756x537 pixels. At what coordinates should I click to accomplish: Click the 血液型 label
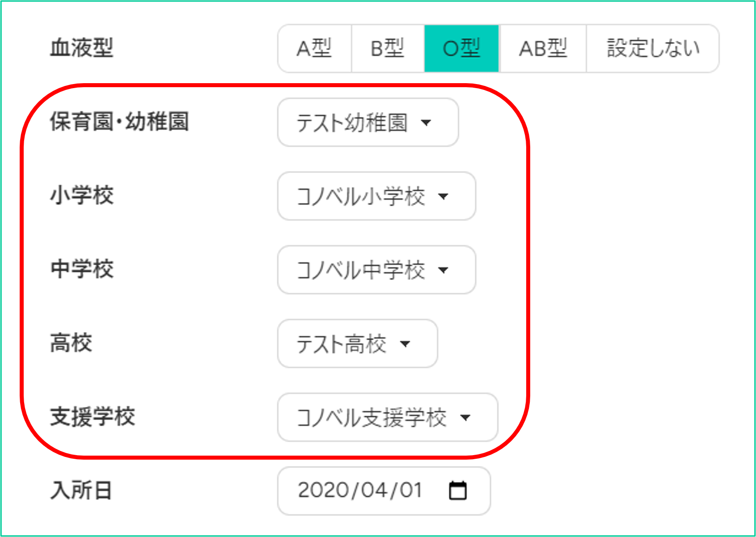click(82, 48)
